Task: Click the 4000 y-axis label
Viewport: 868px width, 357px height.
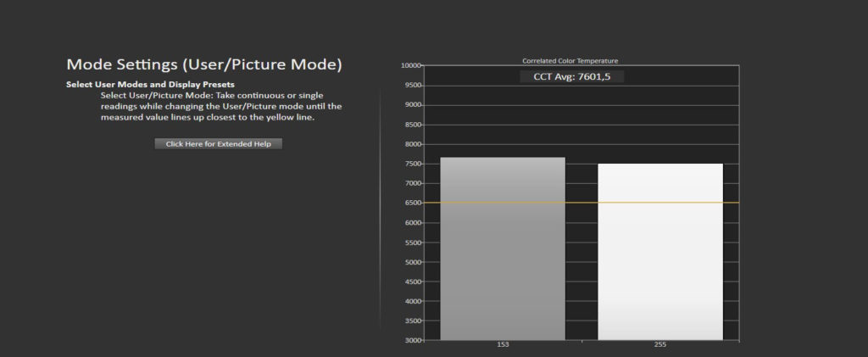Action: coord(413,301)
